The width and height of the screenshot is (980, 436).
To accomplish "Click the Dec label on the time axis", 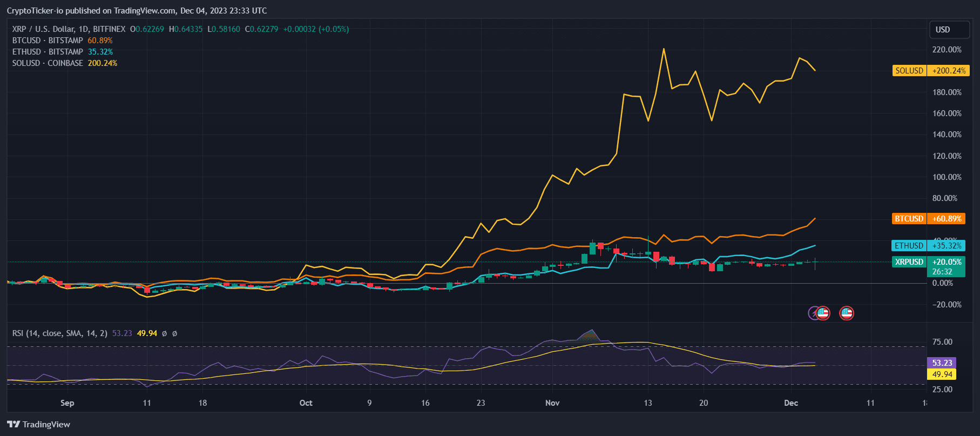I will pos(791,403).
